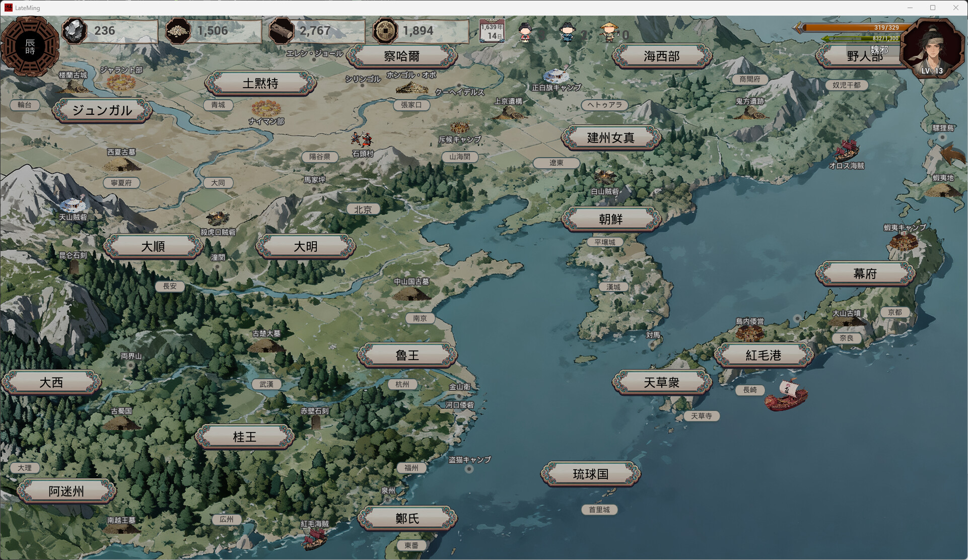Select the fighting figures at 石頭村
The height and width of the screenshot is (560, 968).
pos(362,139)
